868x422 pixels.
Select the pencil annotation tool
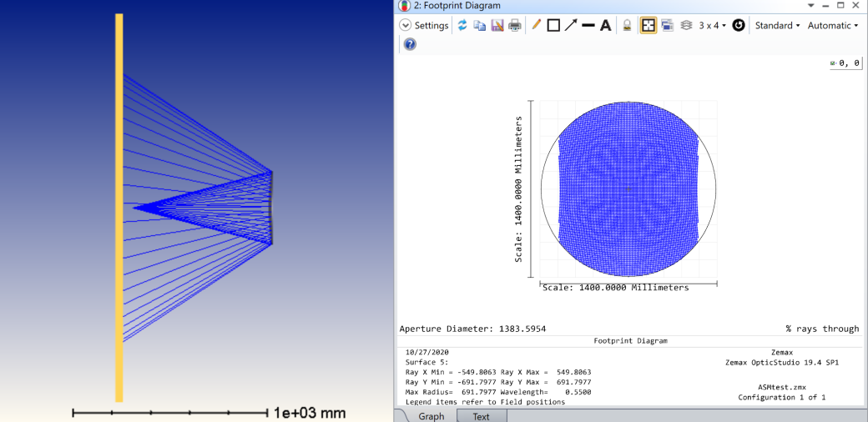[536, 25]
